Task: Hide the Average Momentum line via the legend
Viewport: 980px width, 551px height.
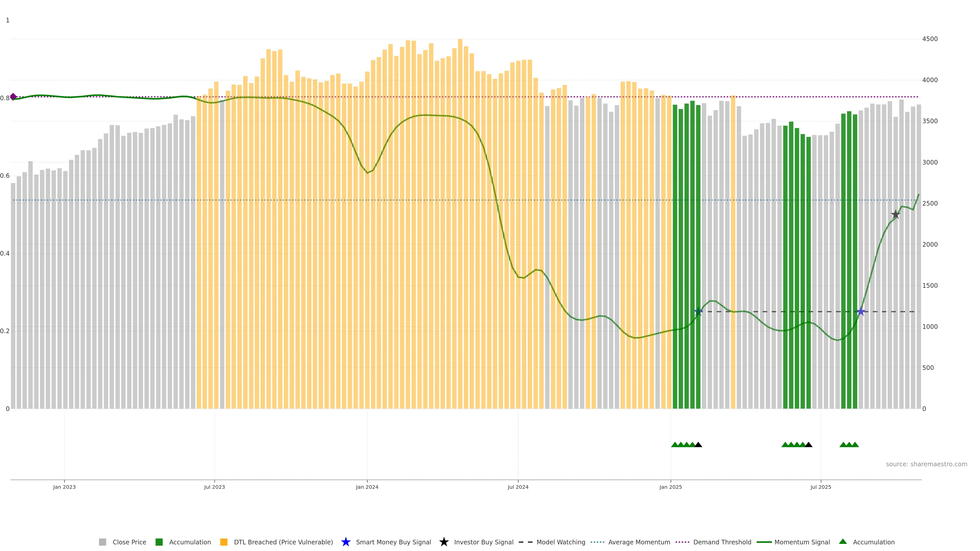Action: point(639,542)
